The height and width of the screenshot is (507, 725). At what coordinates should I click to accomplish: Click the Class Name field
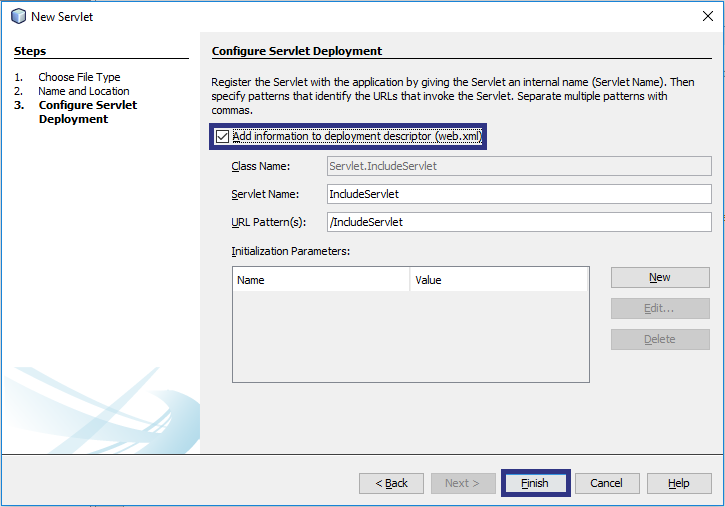click(519, 166)
